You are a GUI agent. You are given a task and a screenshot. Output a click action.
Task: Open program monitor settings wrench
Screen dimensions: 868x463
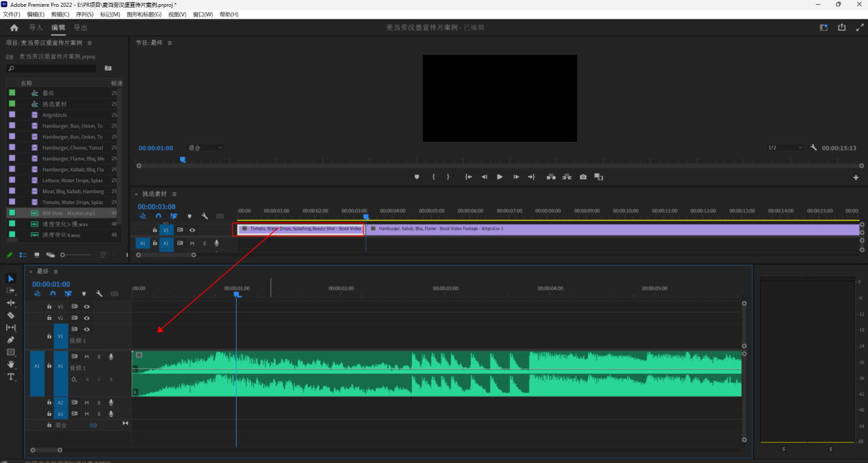[814, 148]
